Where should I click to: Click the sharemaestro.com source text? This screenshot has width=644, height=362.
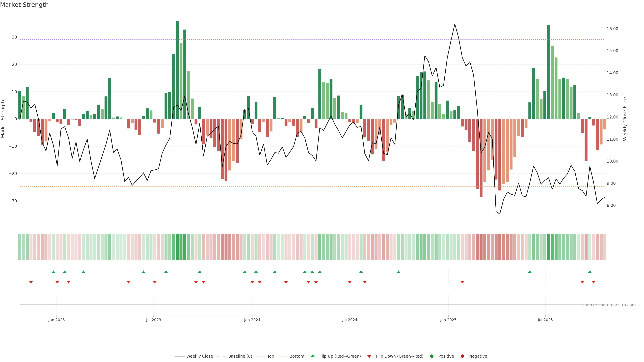pyautogui.click(x=609, y=305)
